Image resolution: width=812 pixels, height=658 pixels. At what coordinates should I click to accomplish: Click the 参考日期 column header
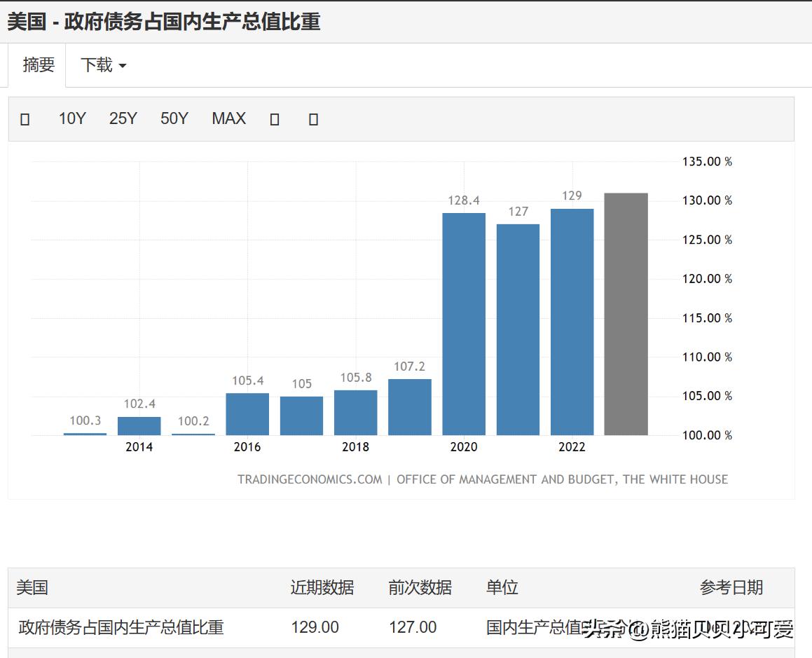pyautogui.click(x=731, y=587)
